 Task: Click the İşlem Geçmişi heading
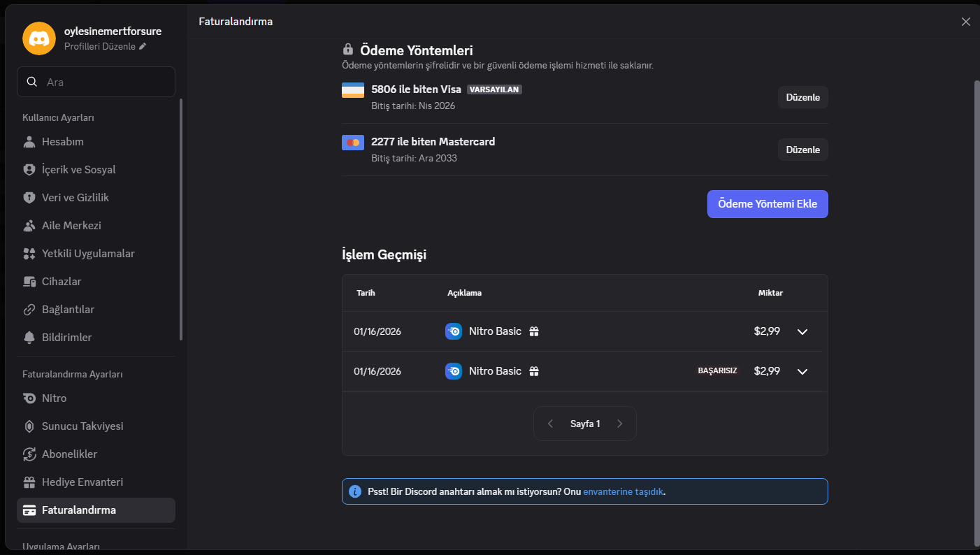384,254
